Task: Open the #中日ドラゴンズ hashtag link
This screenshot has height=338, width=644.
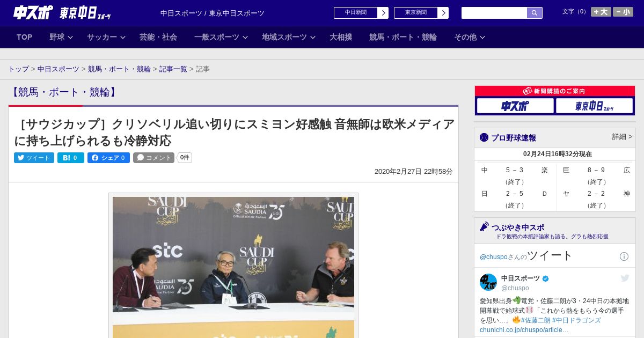Action: click(x=576, y=320)
